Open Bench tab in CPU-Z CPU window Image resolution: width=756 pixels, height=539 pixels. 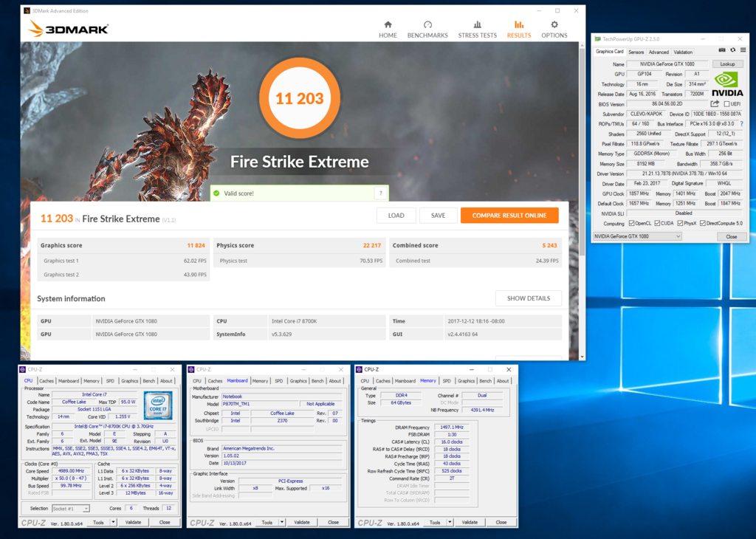coord(149,381)
